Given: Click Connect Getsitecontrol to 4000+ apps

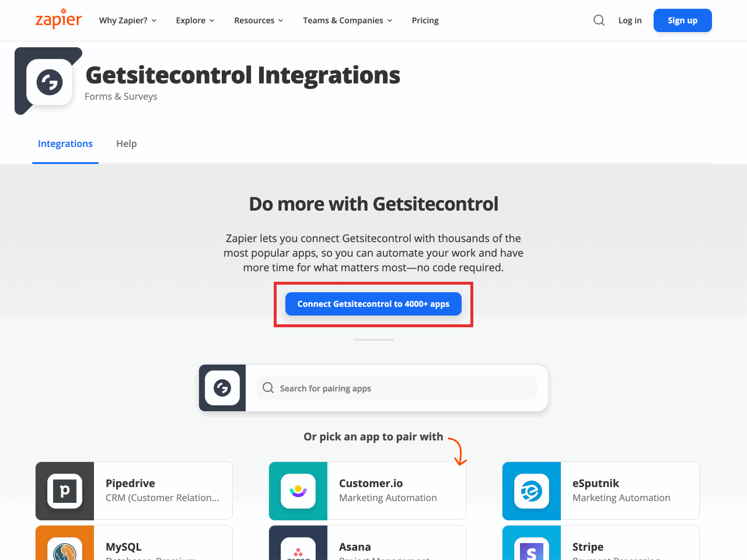Looking at the screenshot, I should coord(373,304).
